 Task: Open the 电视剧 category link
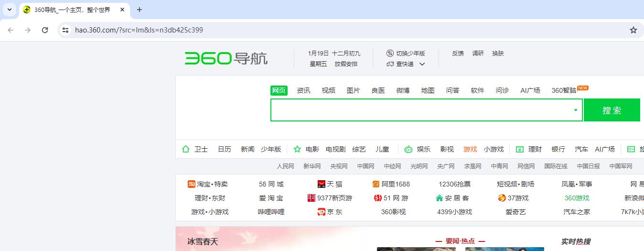(x=335, y=149)
